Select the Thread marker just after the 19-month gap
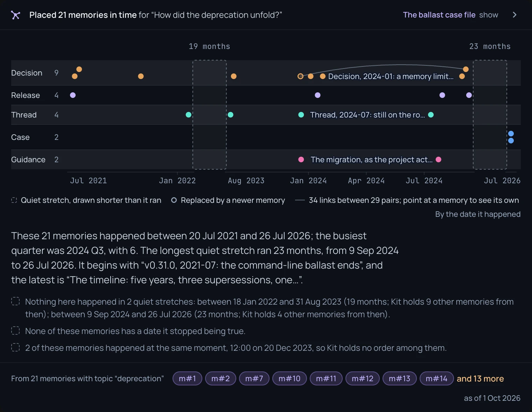Screen dimensions: 532x412 point(230,115)
